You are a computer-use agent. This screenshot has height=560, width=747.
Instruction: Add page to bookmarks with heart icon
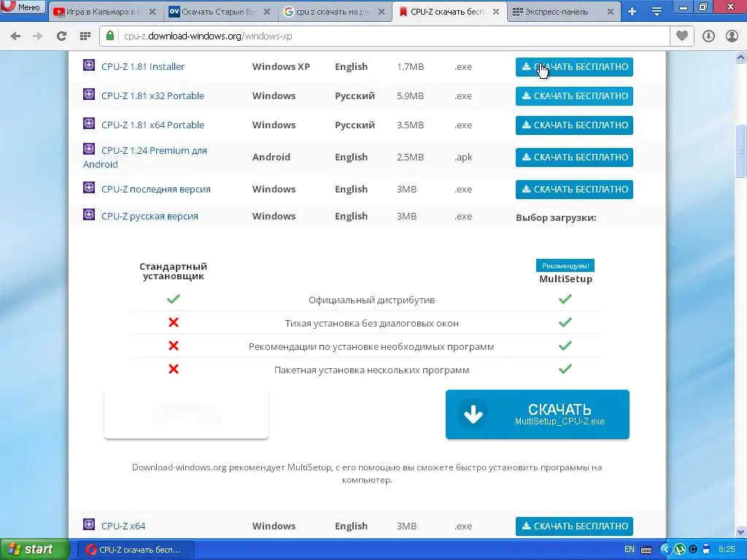682,36
